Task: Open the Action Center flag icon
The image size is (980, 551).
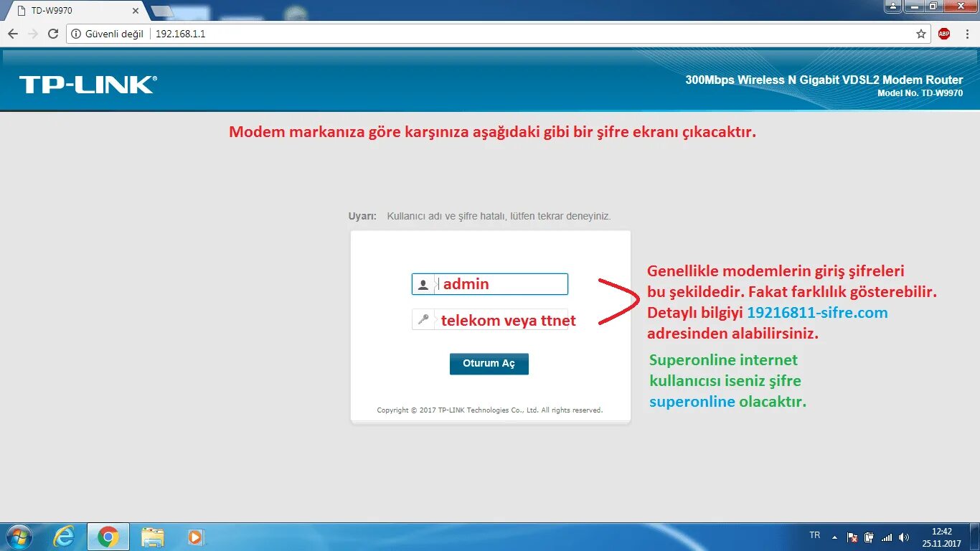Action: click(x=852, y=537)
